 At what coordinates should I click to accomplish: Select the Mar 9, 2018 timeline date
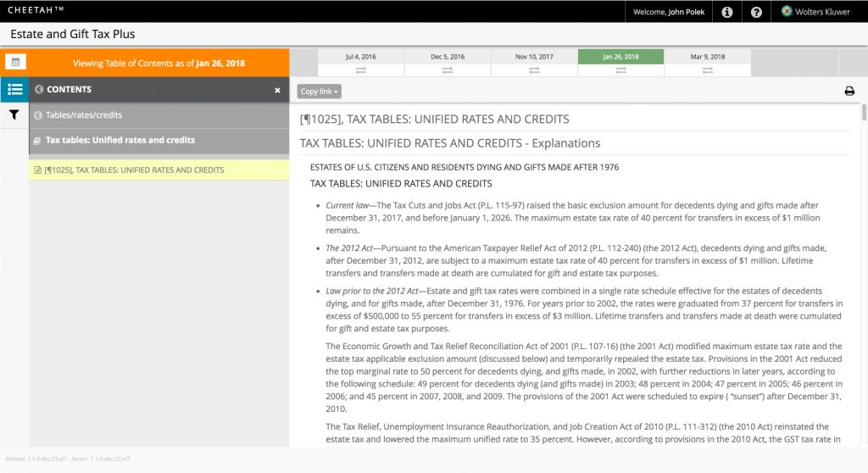coord(708,57)
